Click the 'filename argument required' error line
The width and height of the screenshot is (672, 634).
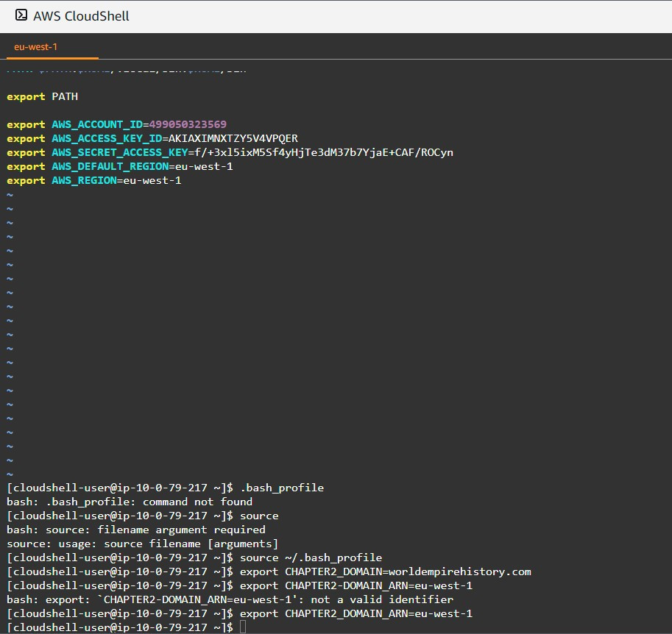coord(136,530)
